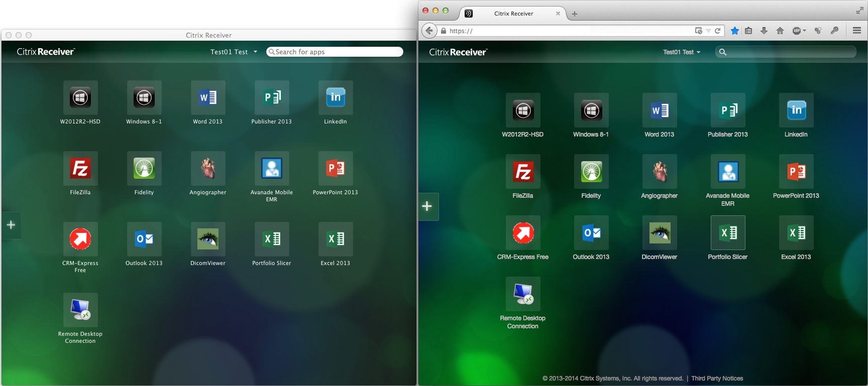Expand the Adblock Plus dropdown in the browser toolbar
868x386 pixels.
805,31
